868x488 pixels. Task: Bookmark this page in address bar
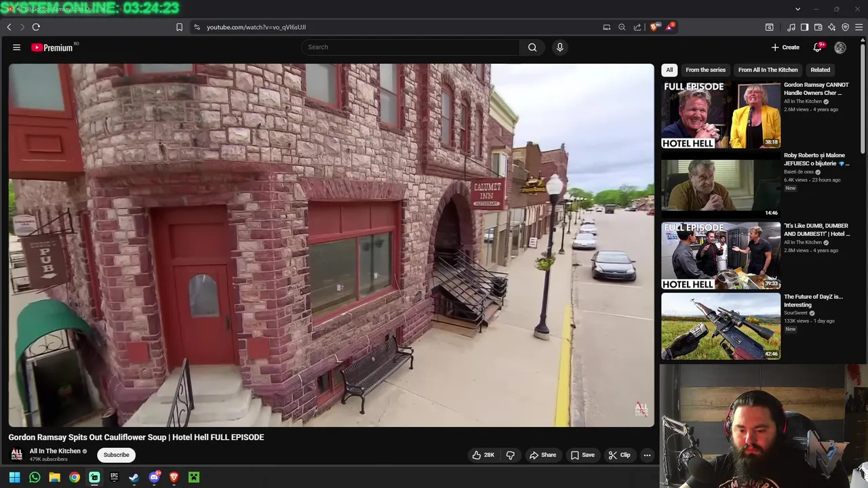179,27
